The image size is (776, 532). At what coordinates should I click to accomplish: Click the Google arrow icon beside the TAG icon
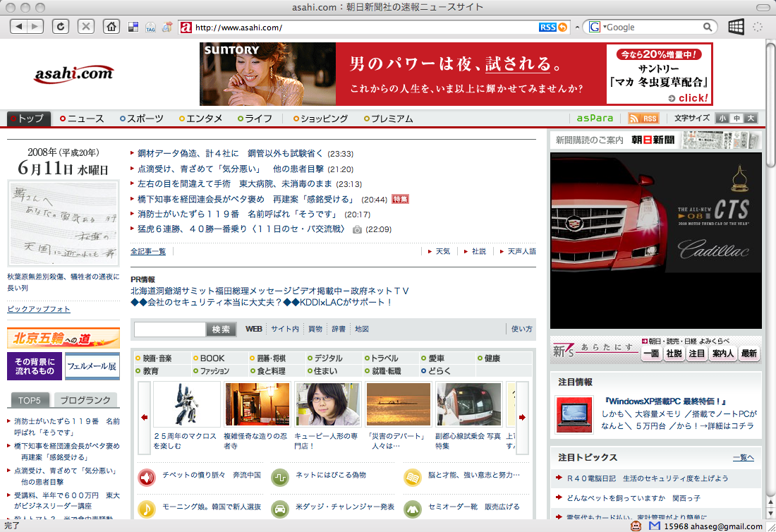point(167,28)
